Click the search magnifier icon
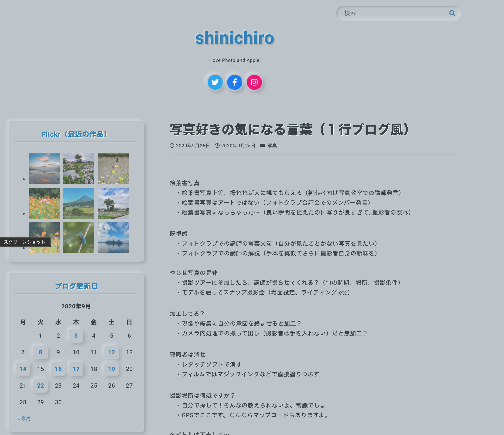Viewport: 504px width, 435px height. click(452, 13)
